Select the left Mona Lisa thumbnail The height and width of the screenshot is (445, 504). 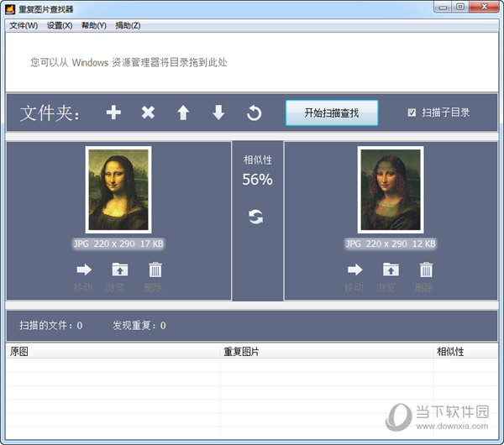click(118, 190)
